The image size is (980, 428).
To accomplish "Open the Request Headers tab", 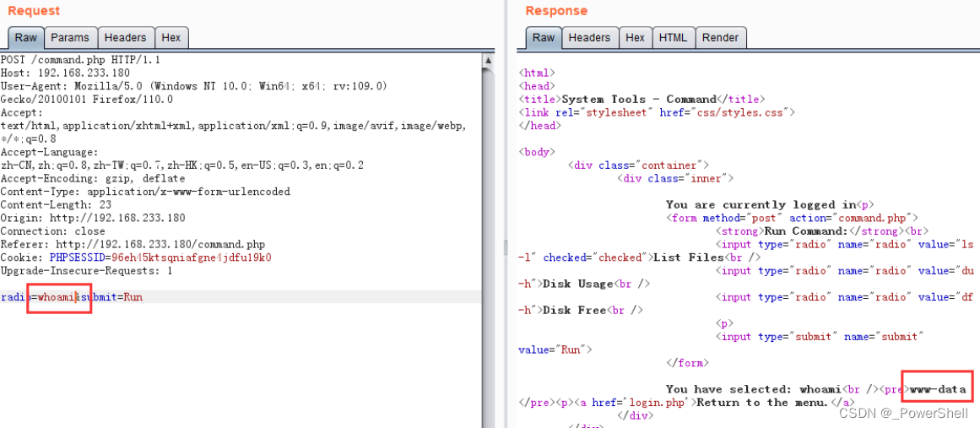I will pos(125,37).
